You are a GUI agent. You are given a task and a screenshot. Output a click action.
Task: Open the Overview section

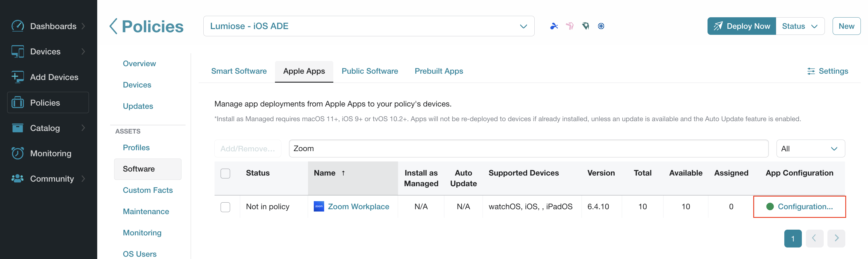coord(139,63)
